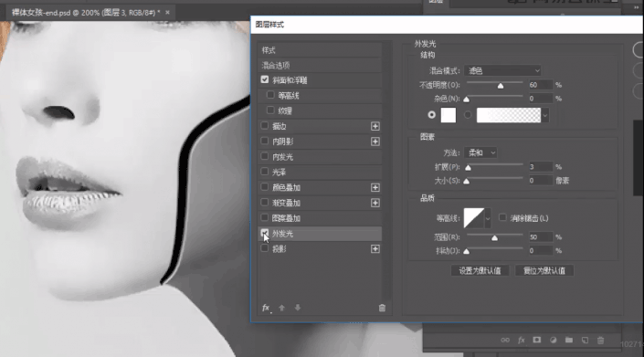The height and width of the screenshot is (357, 644).
Task: Click the delete layer trash icon in Layers panel
Action: pyautogui.click(x=600, y=341)
